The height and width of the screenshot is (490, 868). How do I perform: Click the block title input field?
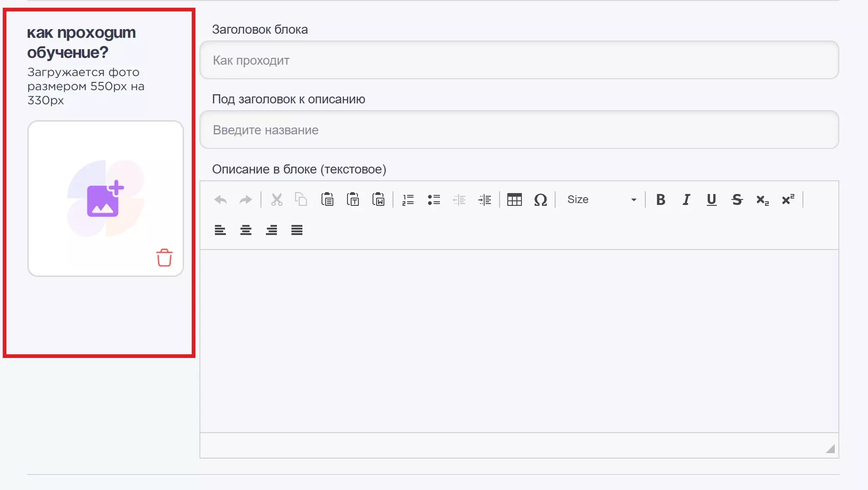tap(519, 60)
